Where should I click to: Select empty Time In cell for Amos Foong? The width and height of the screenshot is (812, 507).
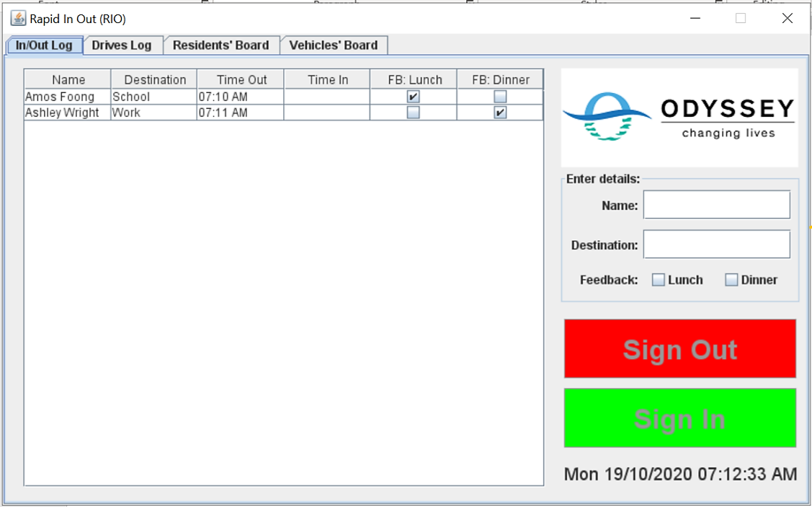327,97
